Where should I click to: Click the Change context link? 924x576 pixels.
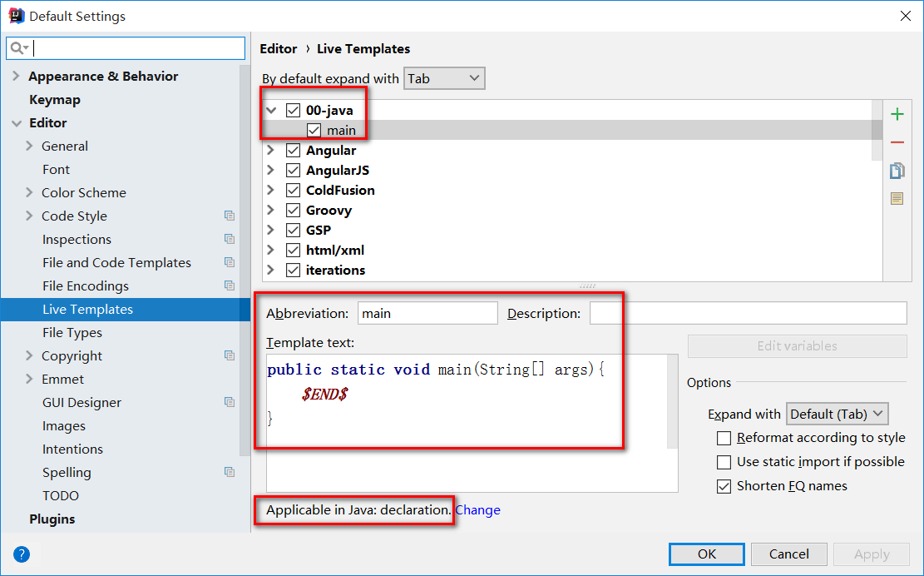(x=478, y=510)
